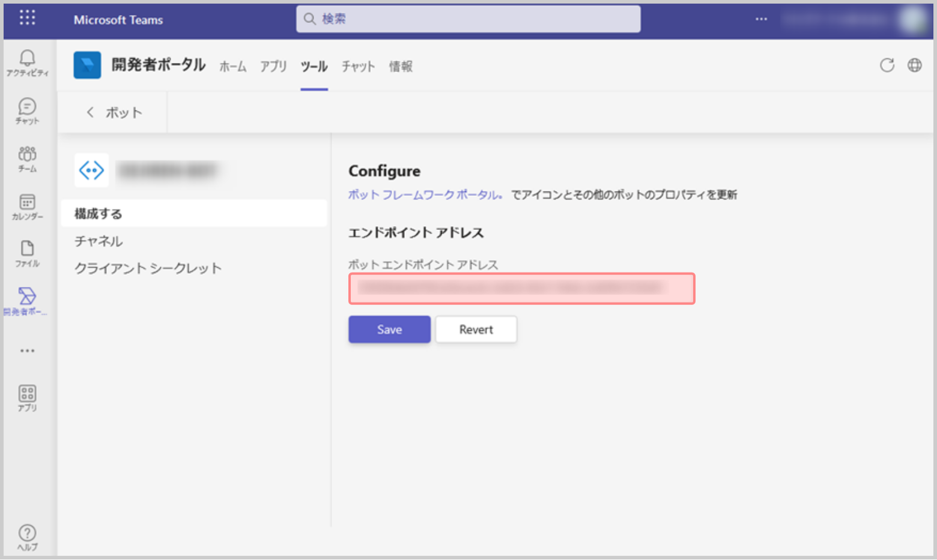Click the globe icon in header
Screen dimensions: 937x560
(914, 65)
